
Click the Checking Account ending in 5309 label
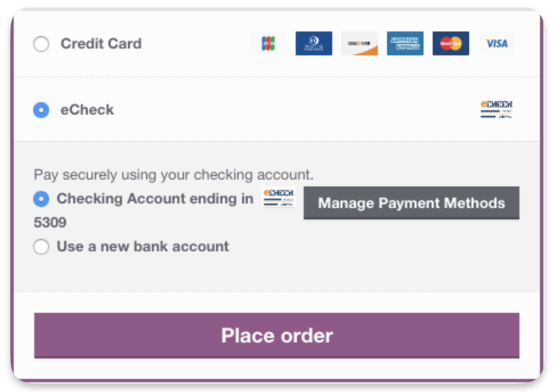(x=154, y=199)
